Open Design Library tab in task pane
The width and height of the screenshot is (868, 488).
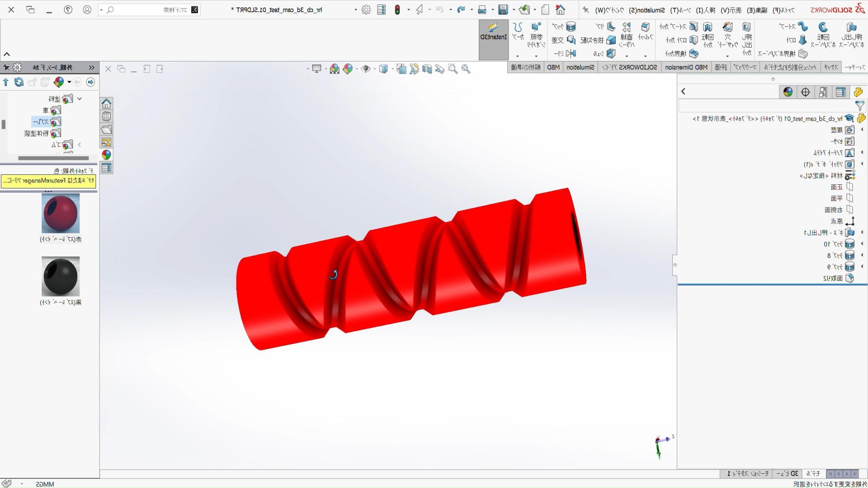pyautogui.click(x=107, y=117)
